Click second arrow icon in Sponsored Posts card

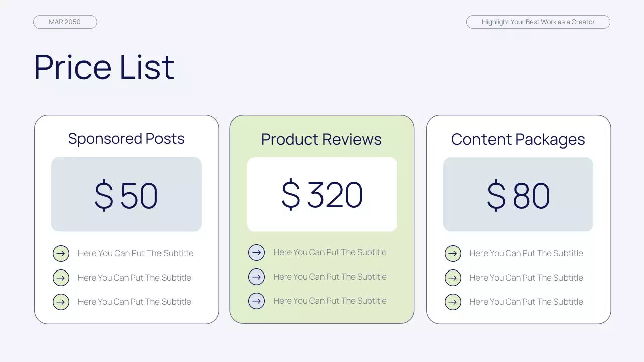(61, 278)
